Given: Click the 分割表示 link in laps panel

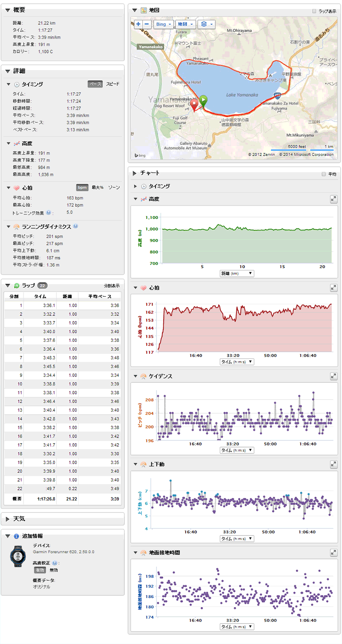Looking at the screenshot, I should [x=112, y=286].
